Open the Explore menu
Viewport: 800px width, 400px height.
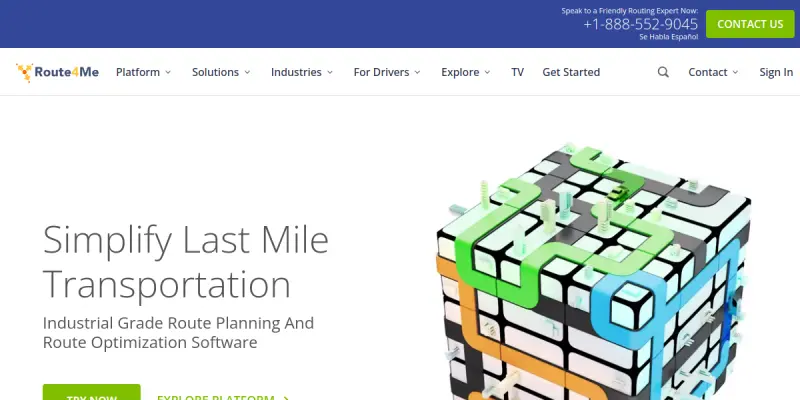460,72
